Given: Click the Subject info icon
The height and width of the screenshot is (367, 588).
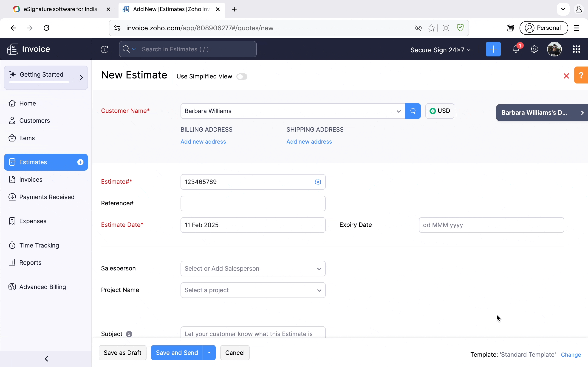Looking at the screenshot, I should [129, 334].
